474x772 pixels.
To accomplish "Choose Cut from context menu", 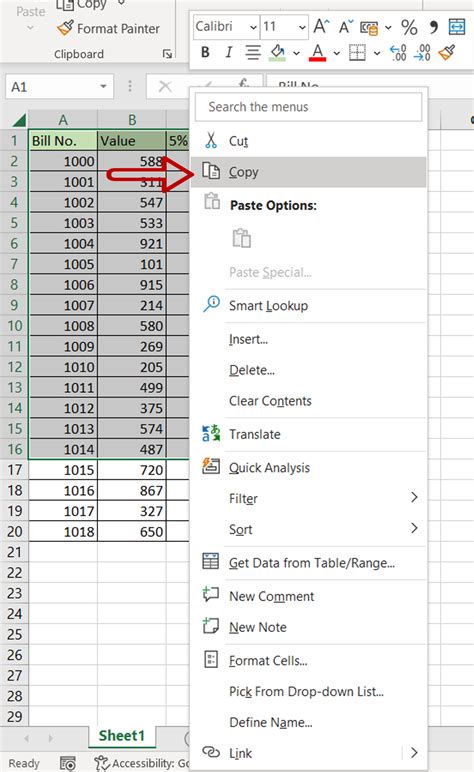I will [x=308, y=141].
